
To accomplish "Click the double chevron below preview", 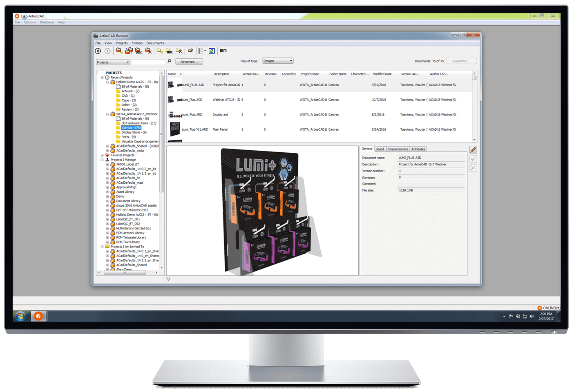I will tap(168, 279).
